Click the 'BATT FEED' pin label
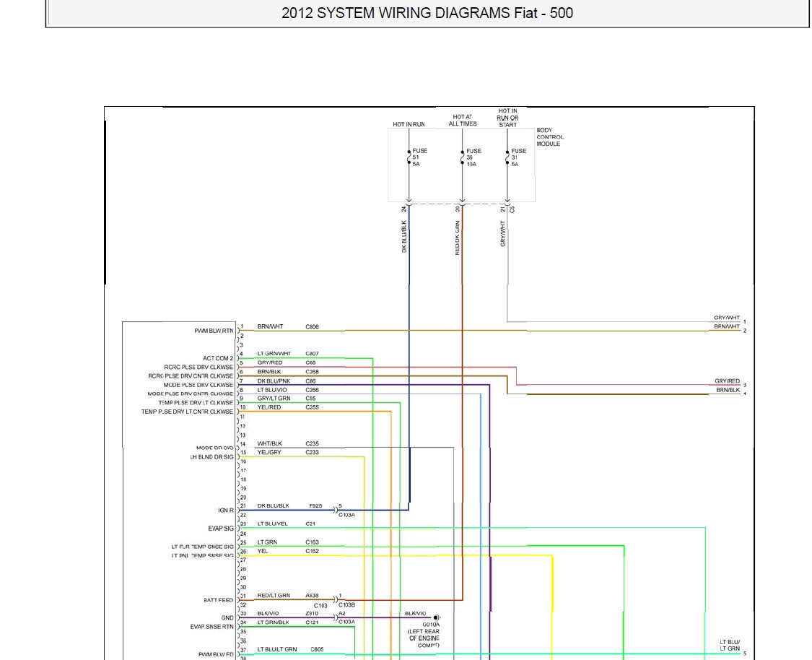Viewport: 812px width, 660px height. tap(219, 600)
